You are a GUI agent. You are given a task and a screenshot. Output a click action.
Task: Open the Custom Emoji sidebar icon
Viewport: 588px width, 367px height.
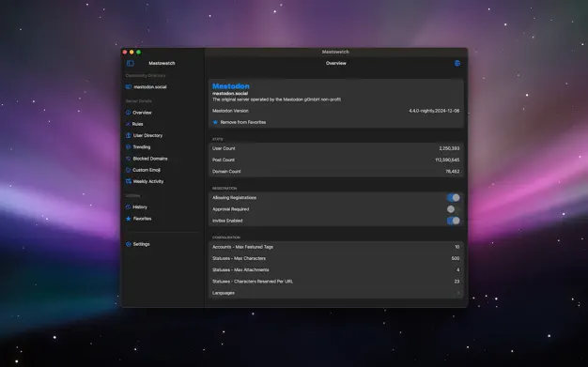coord(129,170)
